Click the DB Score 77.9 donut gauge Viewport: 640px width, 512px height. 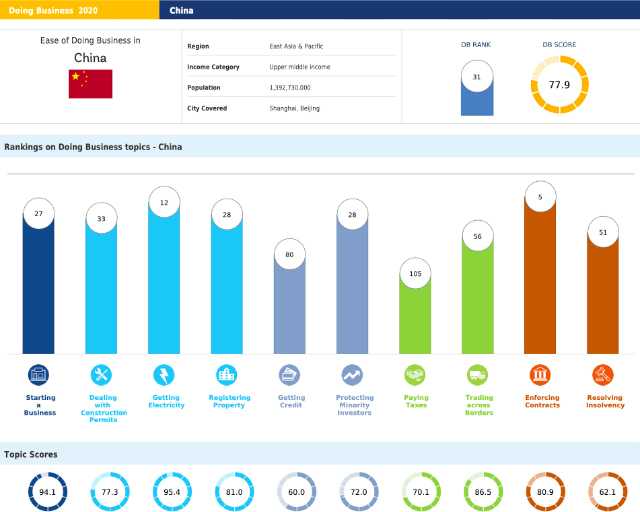coord(559,85)
